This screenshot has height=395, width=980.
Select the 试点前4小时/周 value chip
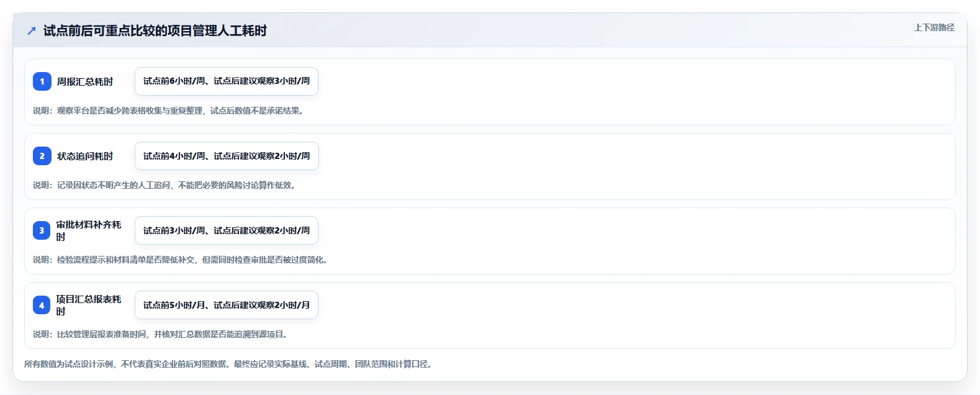click(x=227, y=156)
